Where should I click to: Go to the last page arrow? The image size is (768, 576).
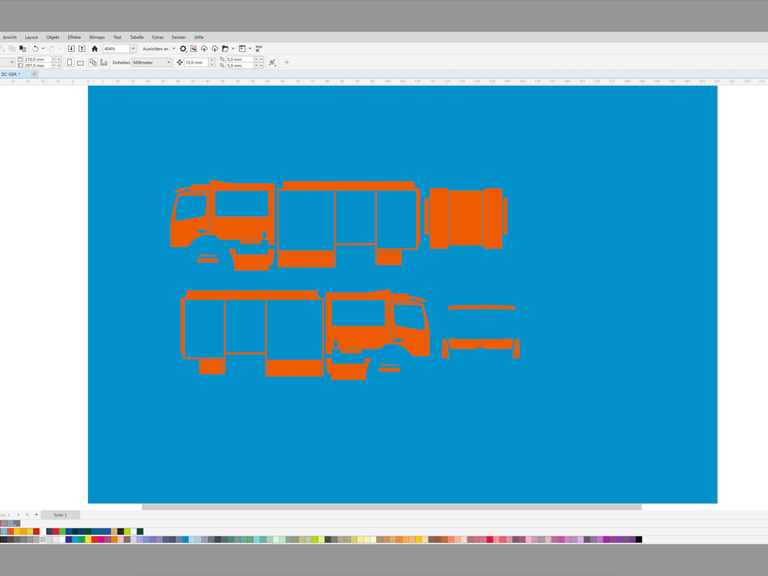27,515
